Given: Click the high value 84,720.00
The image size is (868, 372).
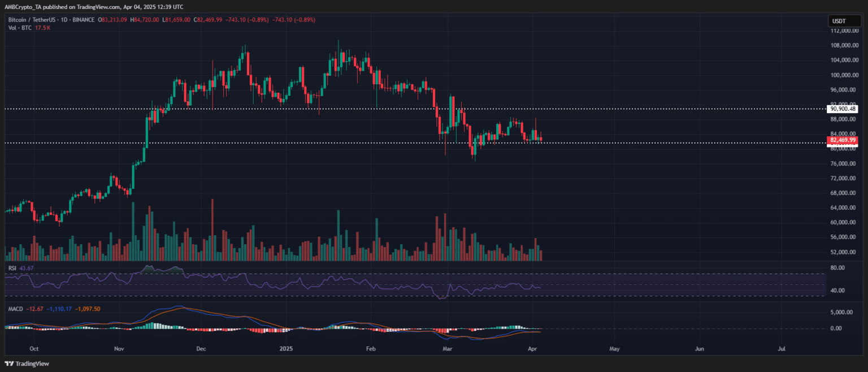Looking at the screenshot, I should 147,20.
